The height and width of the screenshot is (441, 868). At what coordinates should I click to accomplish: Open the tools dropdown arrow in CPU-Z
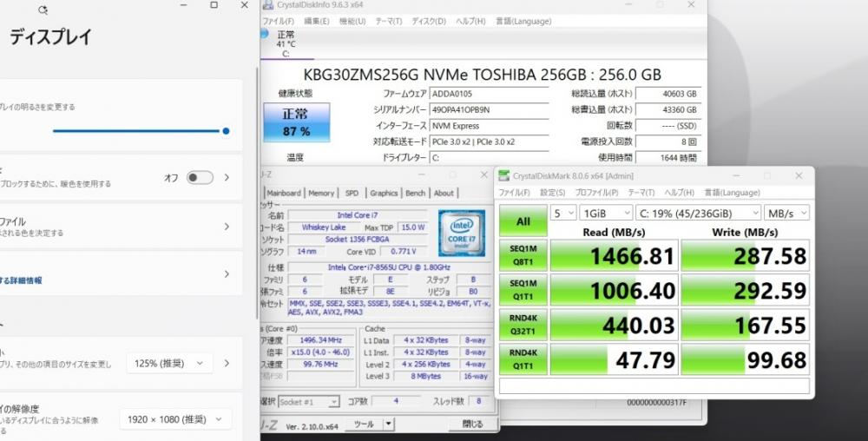click(389, 425)
